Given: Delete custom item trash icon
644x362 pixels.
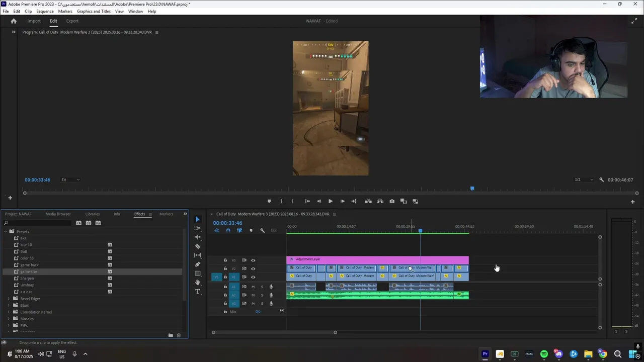Looking at the screenshot, I should (179, 335).
